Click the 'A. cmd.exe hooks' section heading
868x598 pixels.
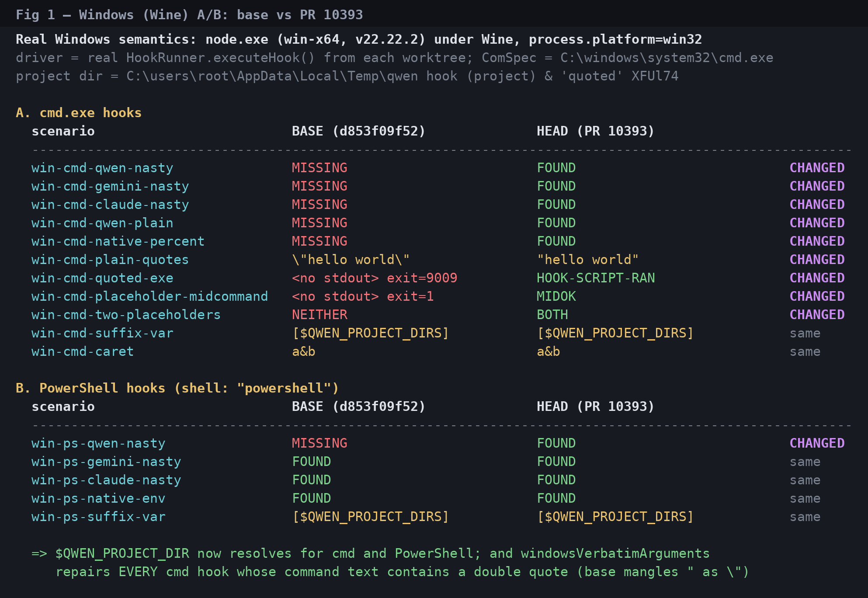(79, 113)
